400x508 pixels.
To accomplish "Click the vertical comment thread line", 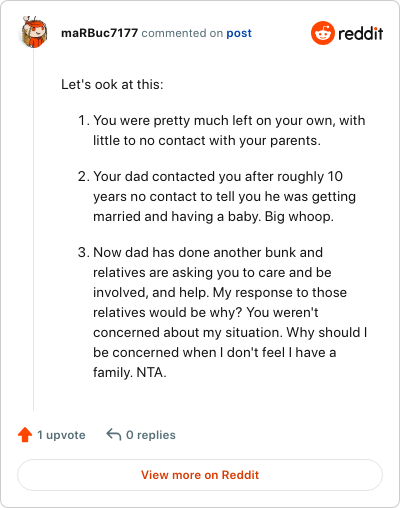I will (x=33, y=230).
